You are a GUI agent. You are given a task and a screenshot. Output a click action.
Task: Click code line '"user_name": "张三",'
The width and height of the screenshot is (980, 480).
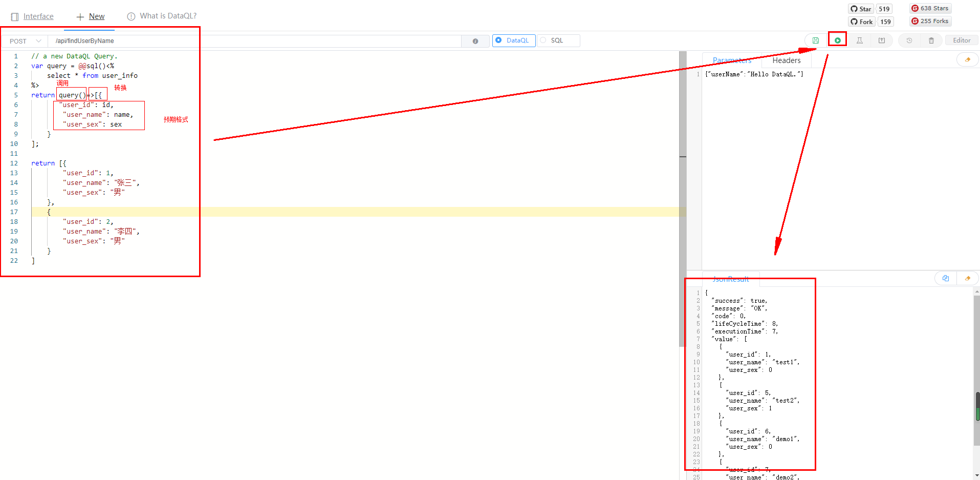coord(101,182)
